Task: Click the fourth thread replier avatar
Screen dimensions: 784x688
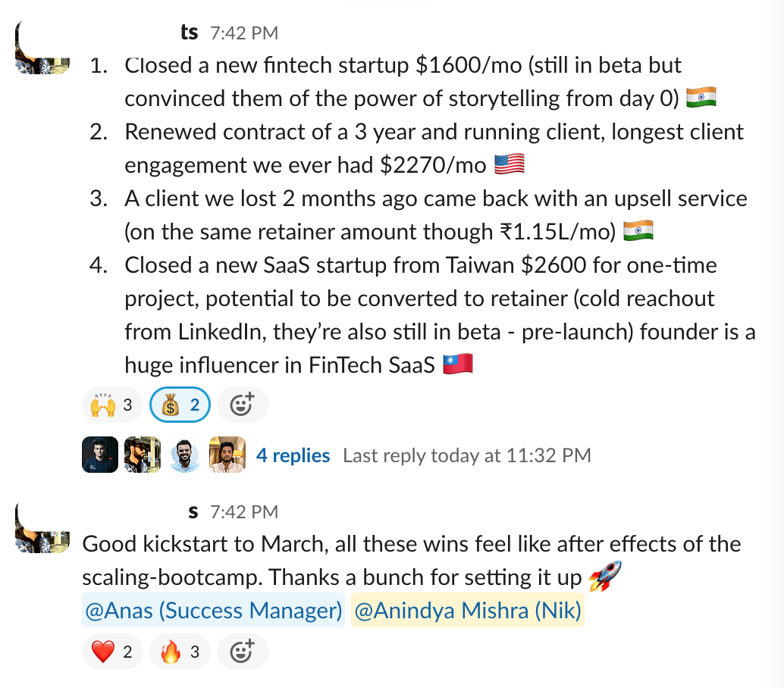Action: click(227, 455)
